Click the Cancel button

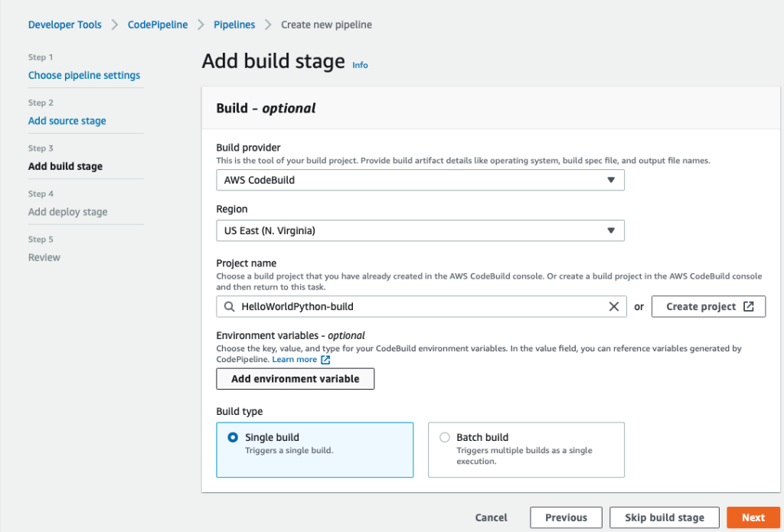pyautogui.click(x=491, y=517)
